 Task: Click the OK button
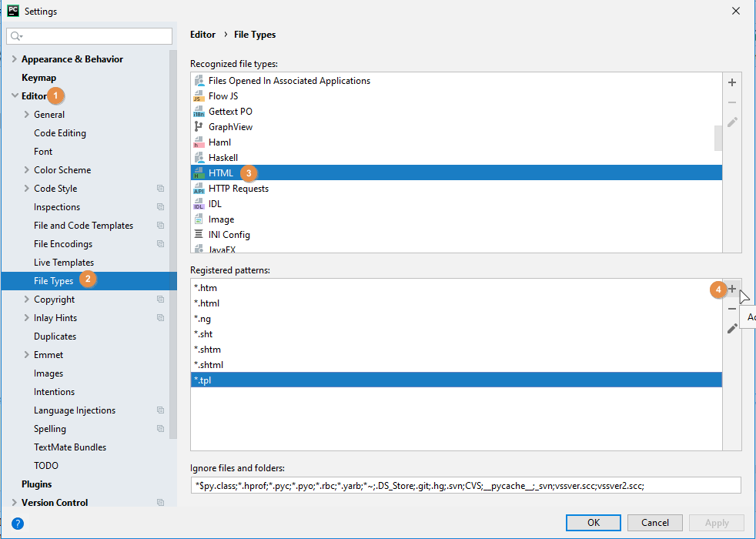[594, 523]
